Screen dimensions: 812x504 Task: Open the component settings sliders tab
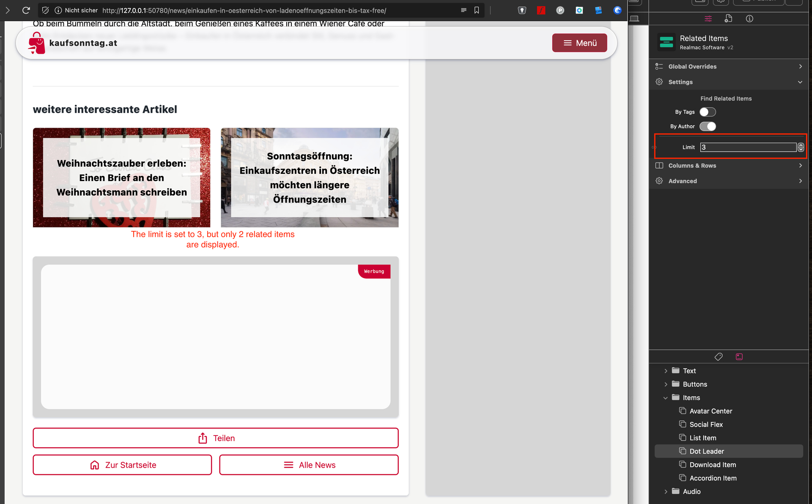(x=708, y=19)
